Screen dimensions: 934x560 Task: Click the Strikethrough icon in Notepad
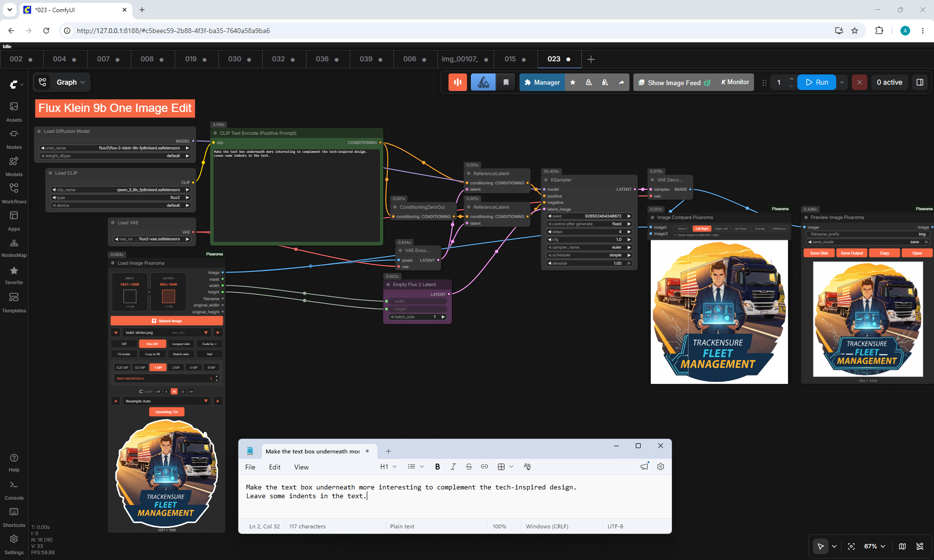[x=468, y=467]
